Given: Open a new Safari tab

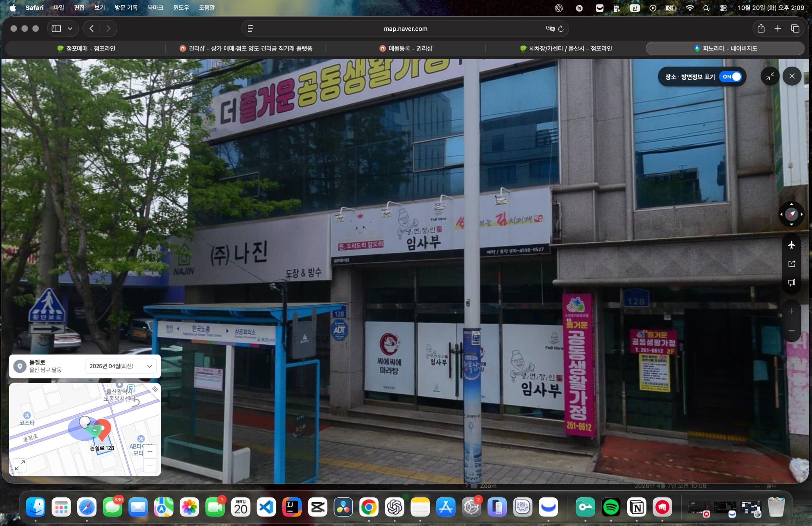Looking at the screenshot, I should click(x=778, y=29).
